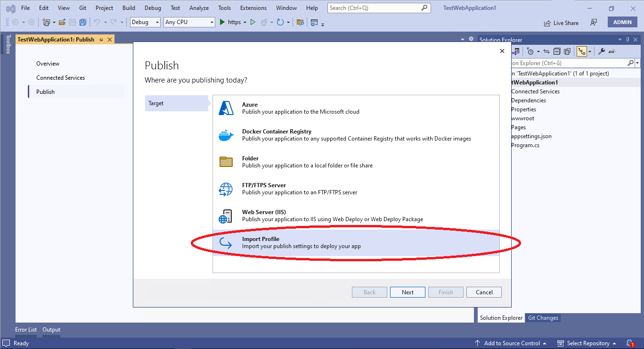Click the Visual Studio logo icon

10,8
